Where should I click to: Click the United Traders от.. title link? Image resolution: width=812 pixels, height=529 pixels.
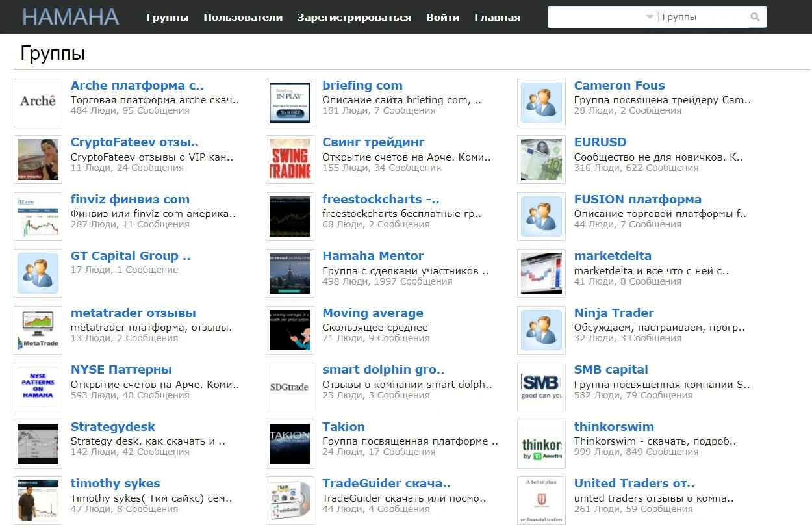point(634,483)
